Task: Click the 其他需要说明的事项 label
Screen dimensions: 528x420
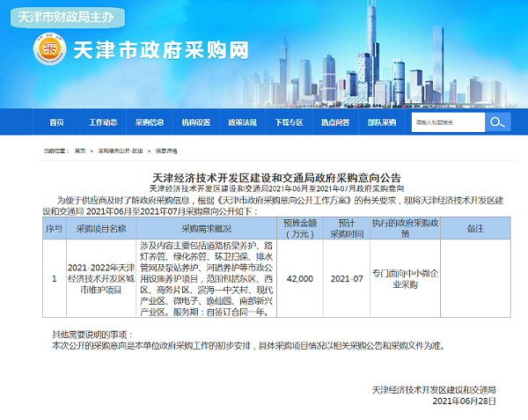Action: 92,335
